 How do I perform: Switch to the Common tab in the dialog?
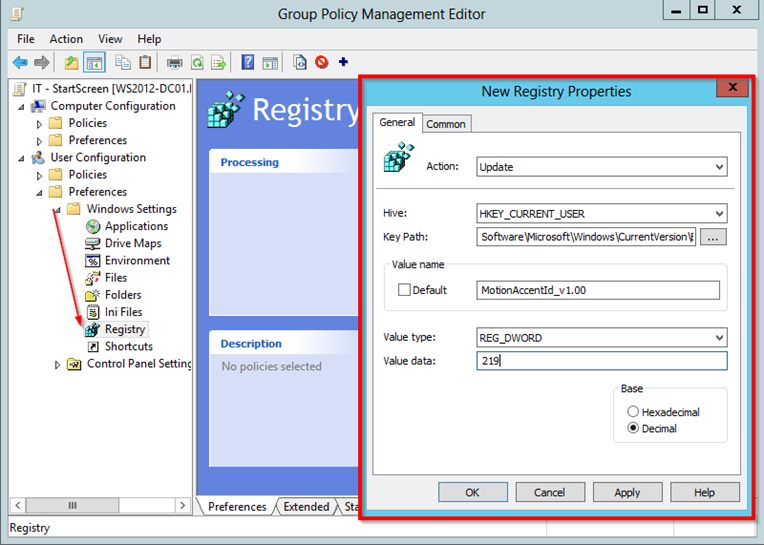446,124
